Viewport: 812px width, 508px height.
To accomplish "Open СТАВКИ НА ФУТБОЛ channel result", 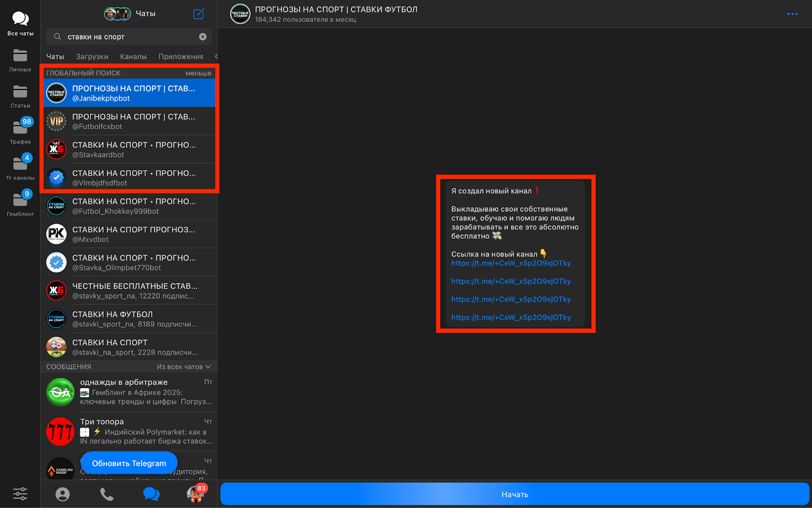I will click(x=129, y=319).
